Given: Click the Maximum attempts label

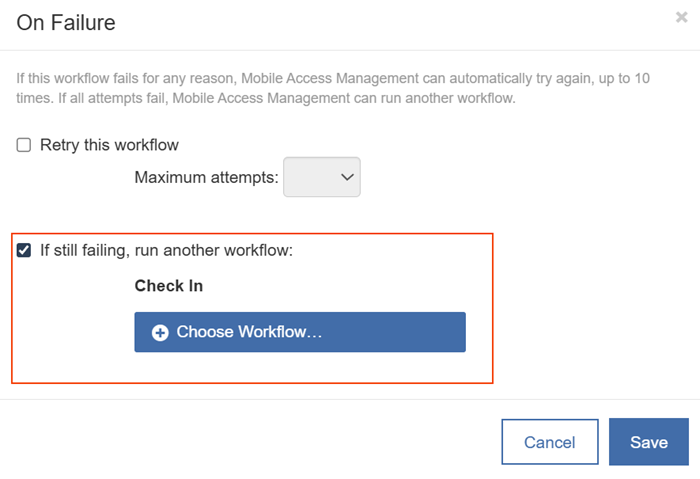Looking at the screenshot, I should click(206, 178).
